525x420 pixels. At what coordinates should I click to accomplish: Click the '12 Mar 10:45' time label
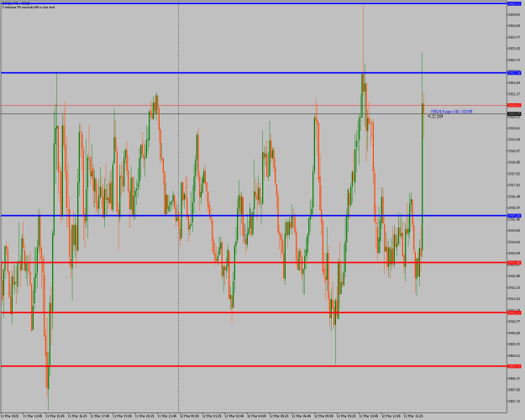pos(369,417)
